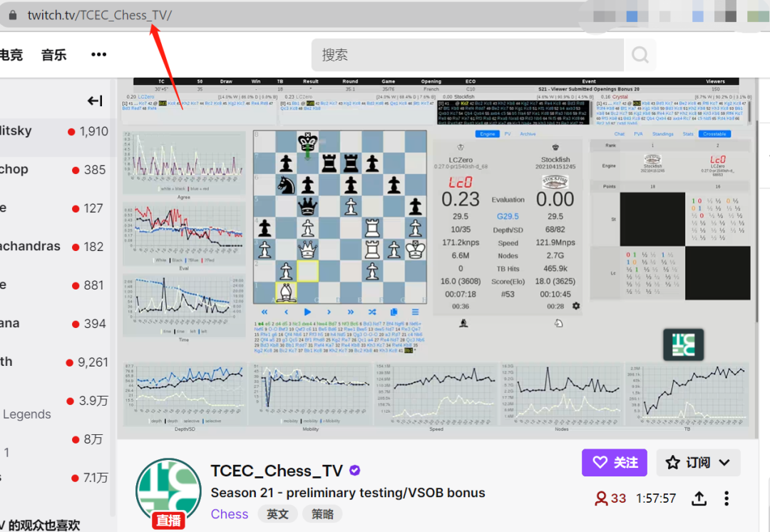Click the stream title Season 21 preliminary testing
The width and height of the screenshot is (770, 532).
348,493
